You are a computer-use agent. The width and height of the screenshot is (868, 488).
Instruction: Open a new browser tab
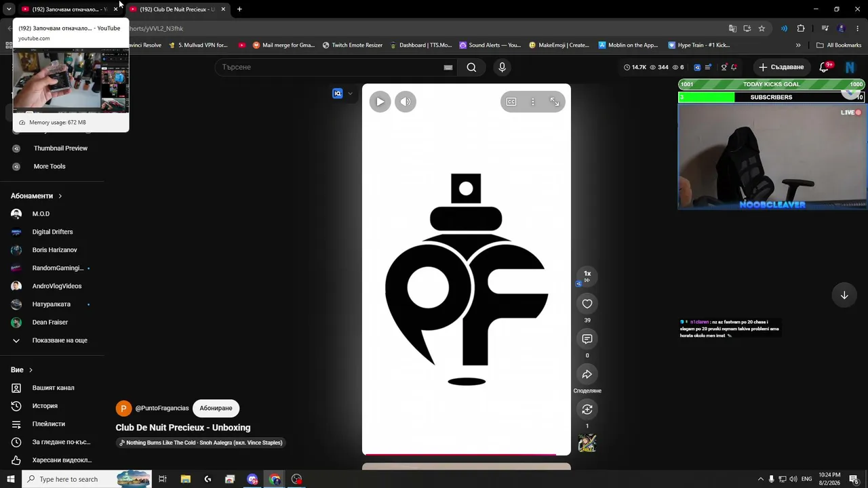point(239,9)
